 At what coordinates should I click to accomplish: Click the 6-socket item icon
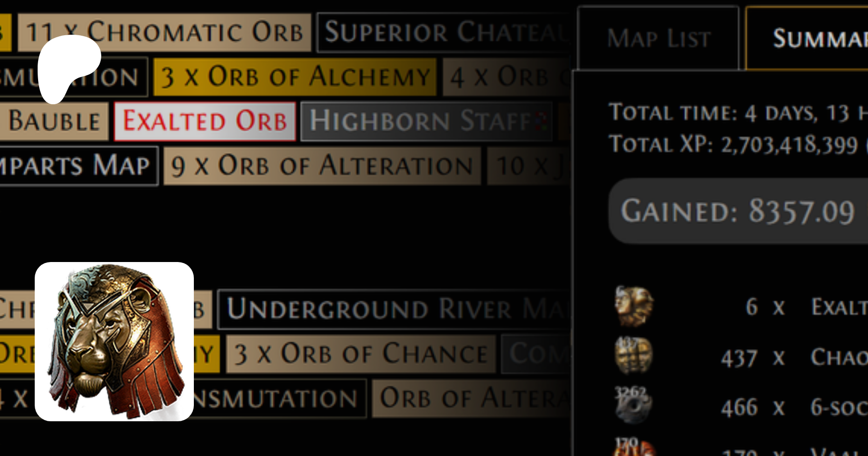634,404
